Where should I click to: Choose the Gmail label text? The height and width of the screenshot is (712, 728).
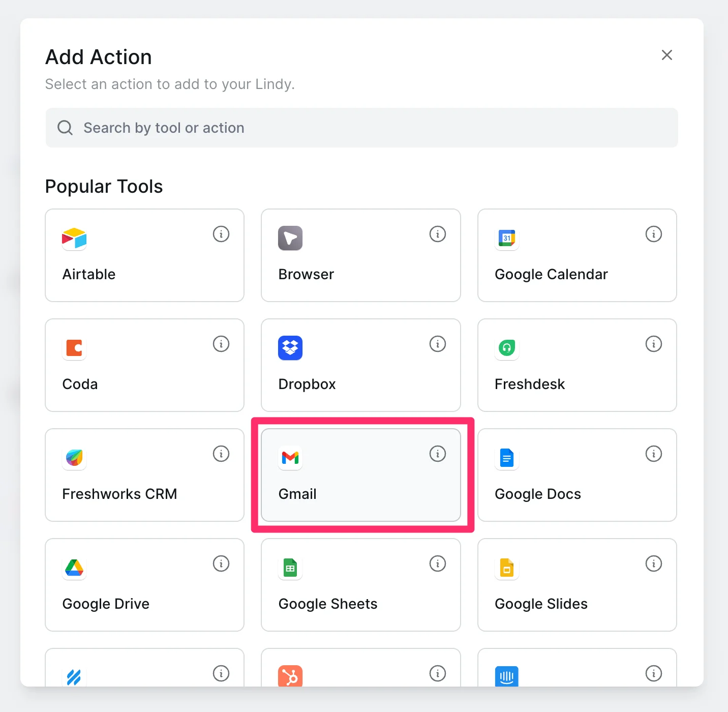pos(297,494)
